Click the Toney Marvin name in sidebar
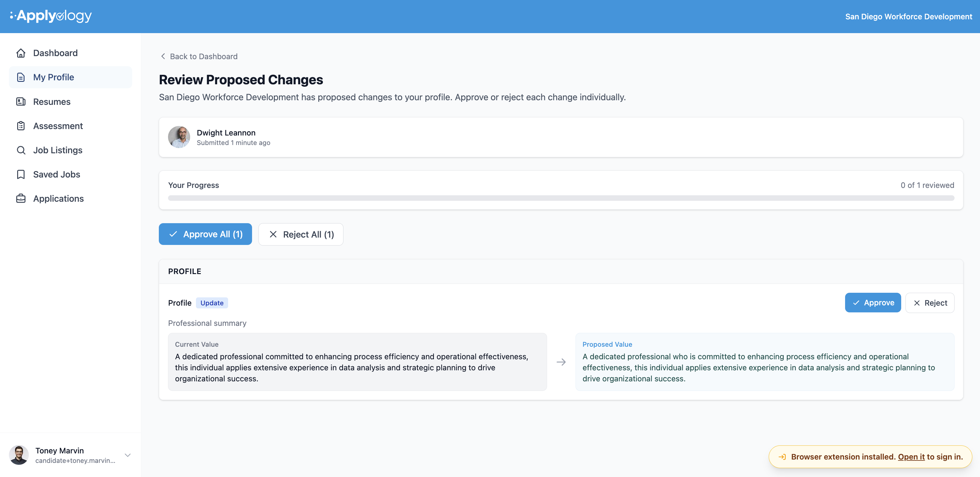 pos(60,451)
